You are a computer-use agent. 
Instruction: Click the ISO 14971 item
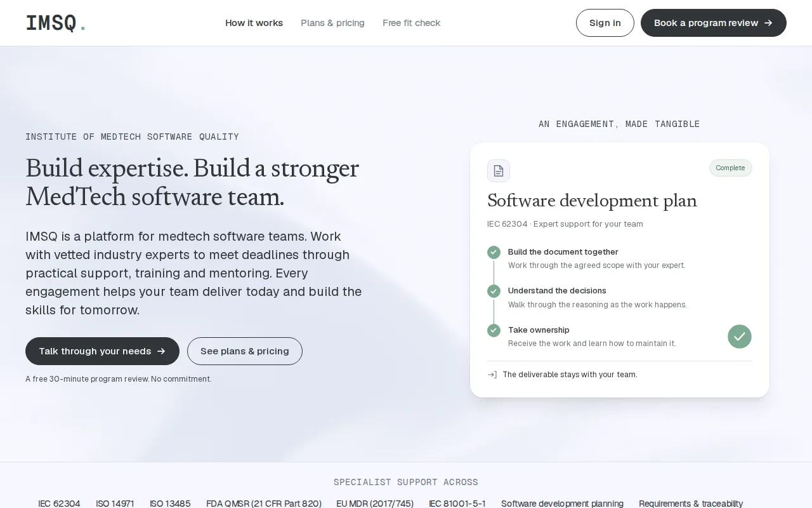click(115, 504)
